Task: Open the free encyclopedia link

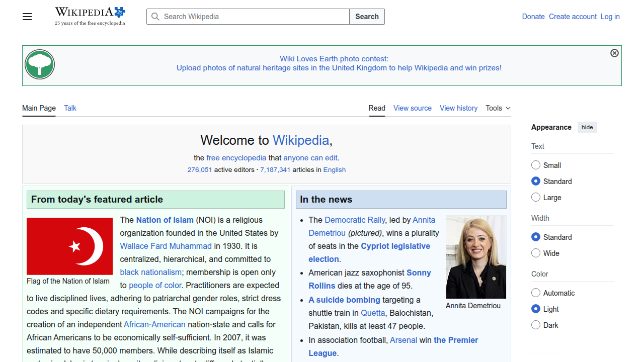Action: pos(236,157)
